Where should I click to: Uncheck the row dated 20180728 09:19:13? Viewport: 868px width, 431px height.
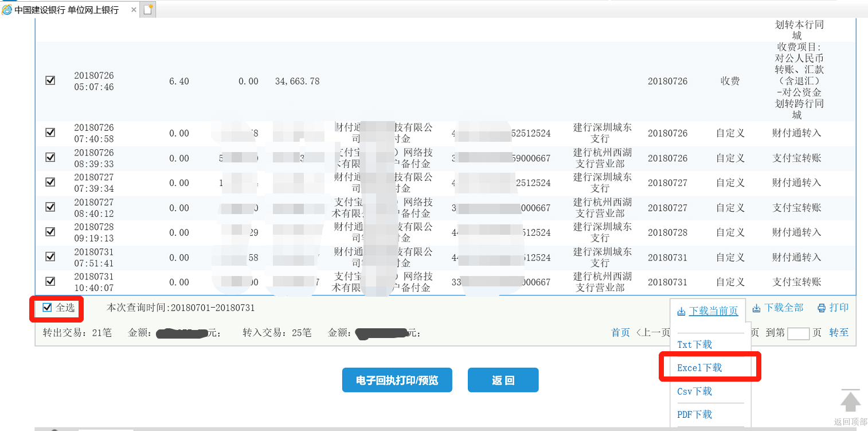point(50,232)
